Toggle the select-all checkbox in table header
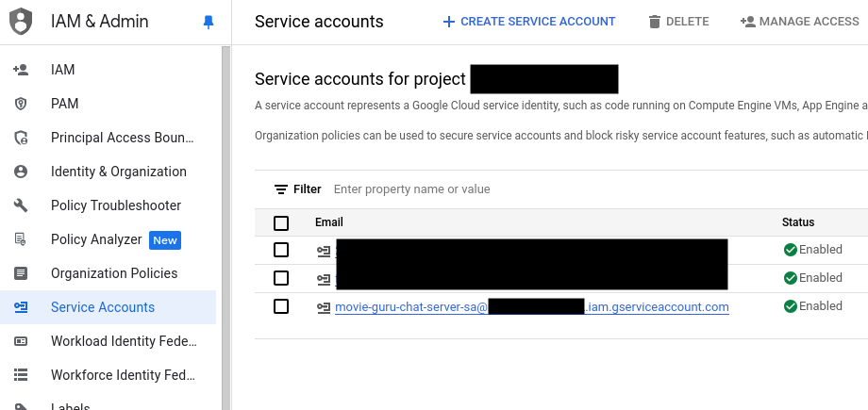 click(281, 223)
